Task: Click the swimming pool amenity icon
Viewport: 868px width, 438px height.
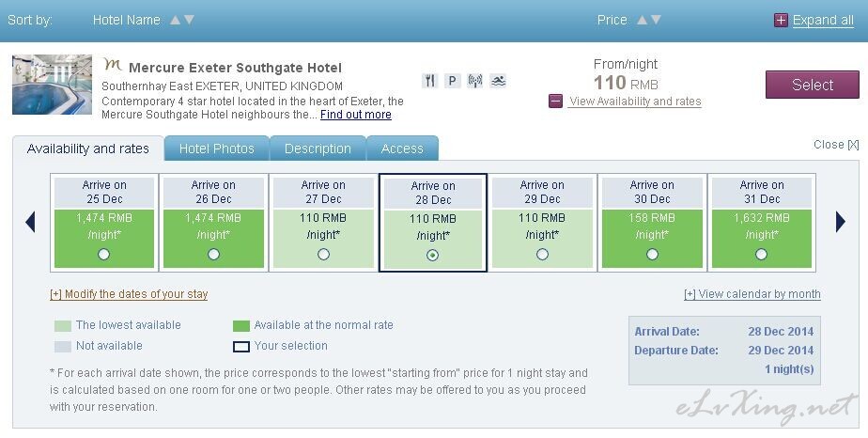Action: click(x=498, y=81)
